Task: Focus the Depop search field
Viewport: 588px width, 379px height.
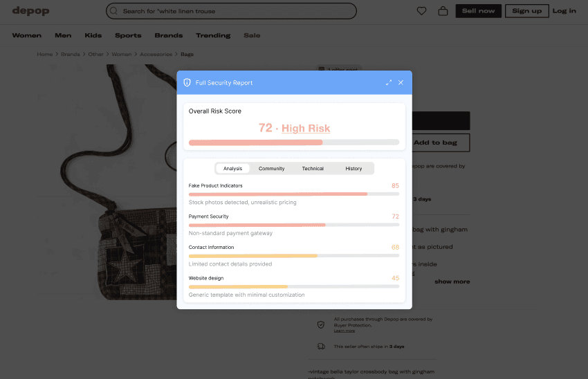Action: 231,11
